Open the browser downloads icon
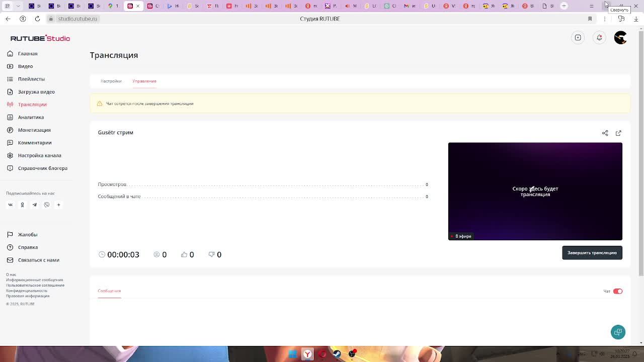The height and width of the screenshot is (362, 644). click(636, 19)
